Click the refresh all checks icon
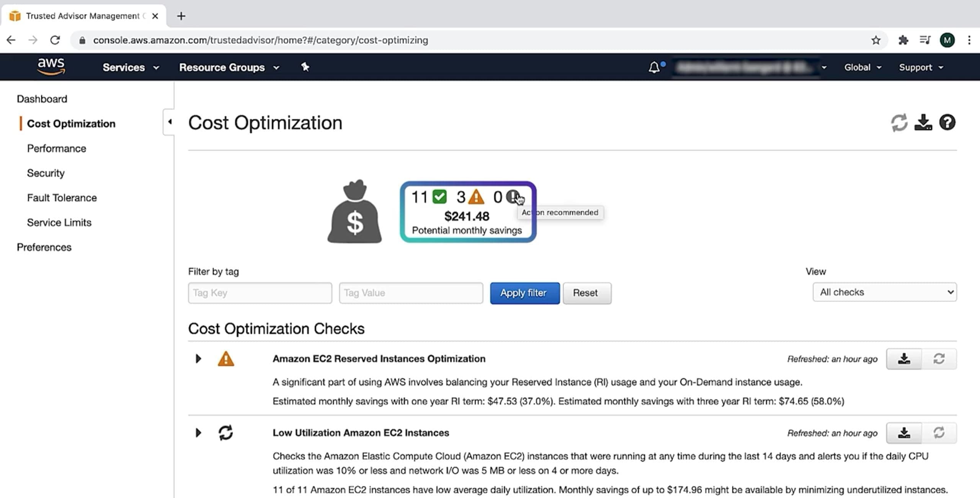Screen dimensions: 980x498 tap(899, 123)
